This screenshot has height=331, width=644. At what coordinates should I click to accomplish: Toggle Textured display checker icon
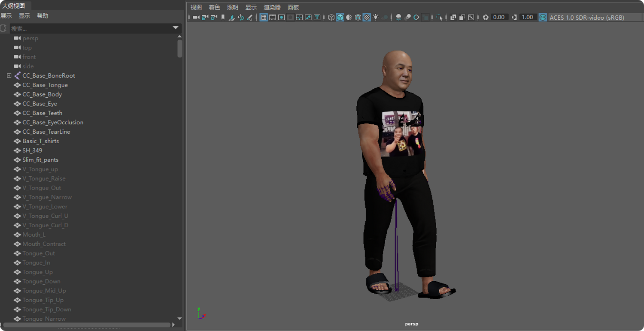point(367,18)
